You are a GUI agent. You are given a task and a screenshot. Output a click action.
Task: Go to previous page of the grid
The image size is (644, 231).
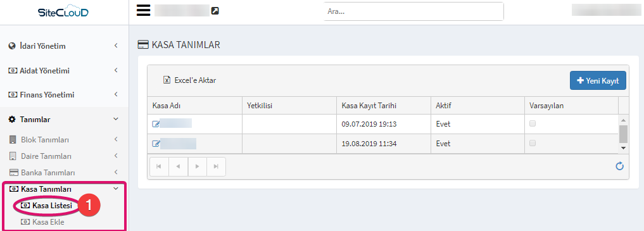coord(178,166)
